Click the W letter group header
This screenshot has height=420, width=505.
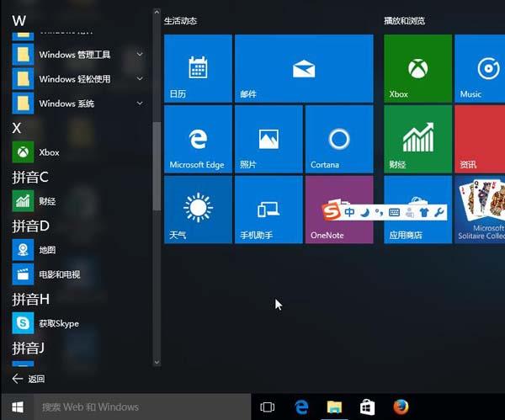pos(19,20)
